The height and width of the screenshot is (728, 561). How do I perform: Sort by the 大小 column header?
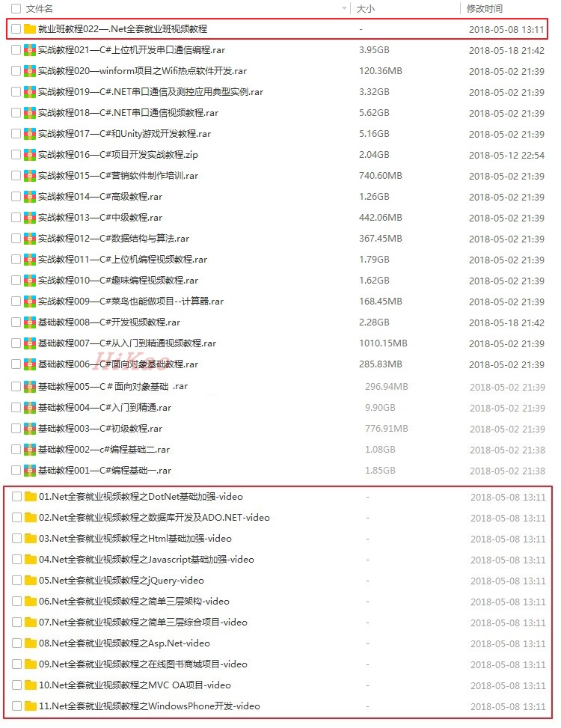pyautogui.click(x=365, y=8)
